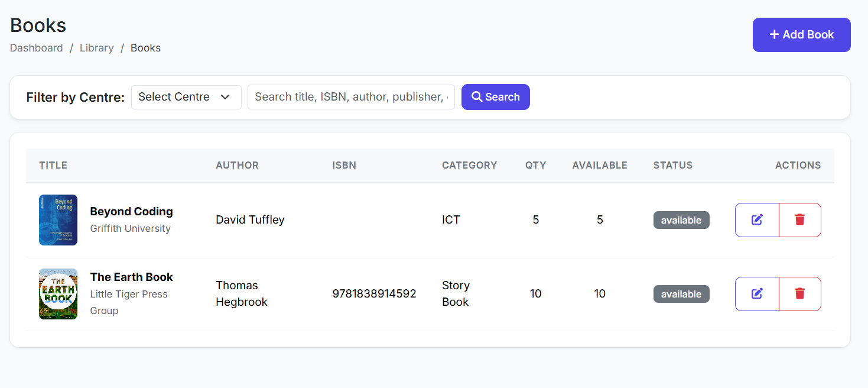The width and height of the screenshot is (868, 388).
Task: Click the Title column header
Action: click(x=53, y=166)
